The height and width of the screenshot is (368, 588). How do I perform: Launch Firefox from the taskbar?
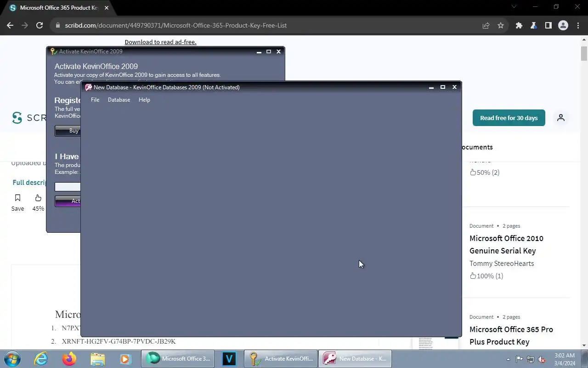(69, 359)
